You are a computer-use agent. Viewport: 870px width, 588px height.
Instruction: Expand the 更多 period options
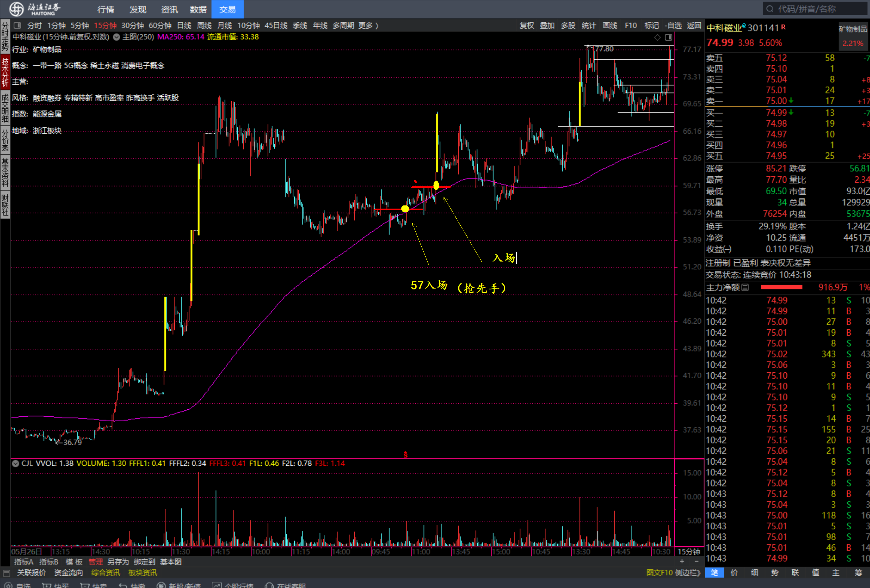coord(368,25)
